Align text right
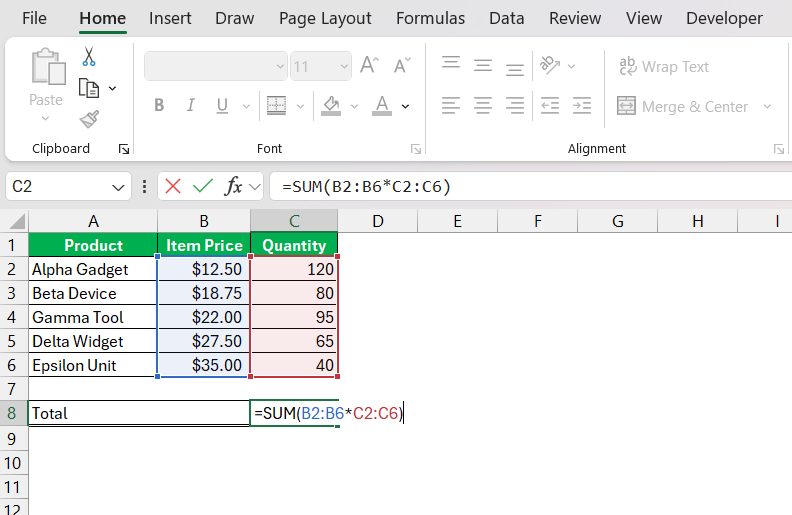 click(x=515, y=106)
